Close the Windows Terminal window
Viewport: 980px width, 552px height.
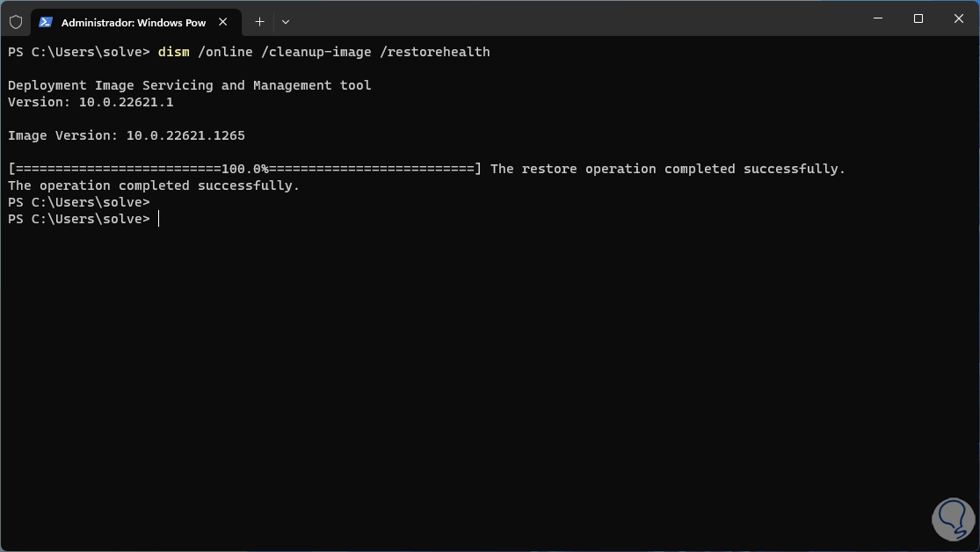(958, 18)
